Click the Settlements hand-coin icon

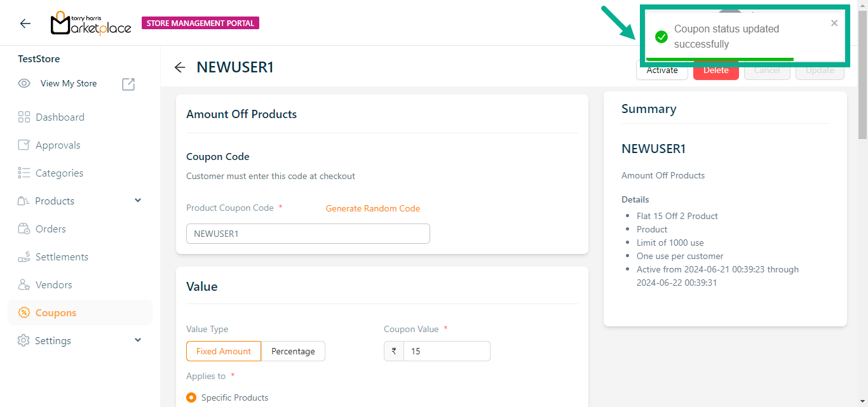tap(24, 257)
